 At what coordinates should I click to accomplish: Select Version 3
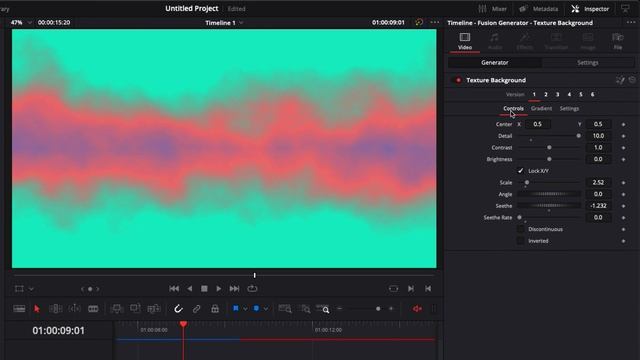click(557, 94)
